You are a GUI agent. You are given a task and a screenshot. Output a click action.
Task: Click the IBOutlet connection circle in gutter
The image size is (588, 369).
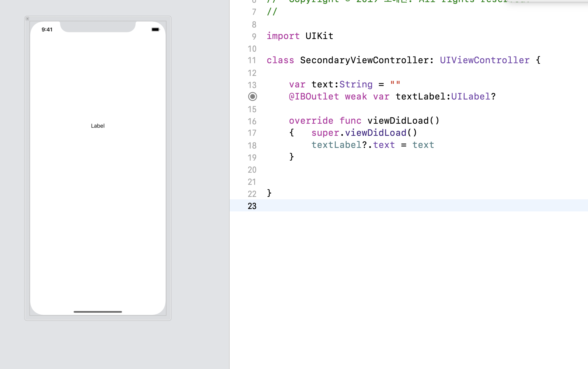(x=253, y=96)
